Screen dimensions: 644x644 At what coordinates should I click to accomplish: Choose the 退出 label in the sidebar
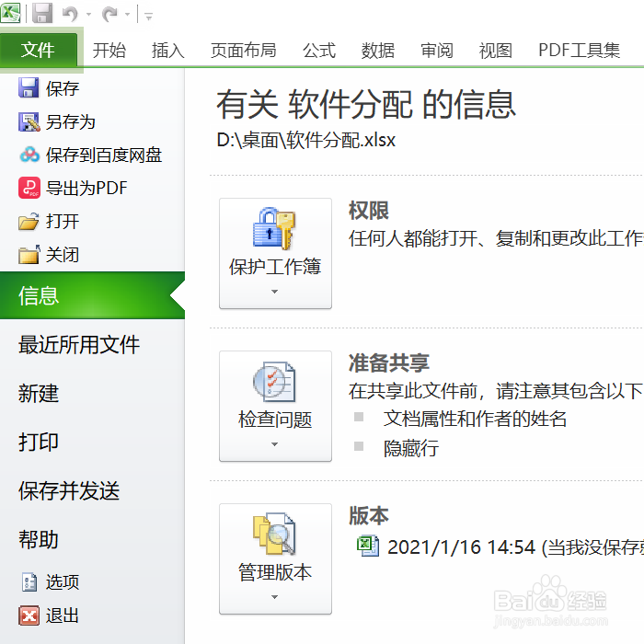(x=63, y=615)
